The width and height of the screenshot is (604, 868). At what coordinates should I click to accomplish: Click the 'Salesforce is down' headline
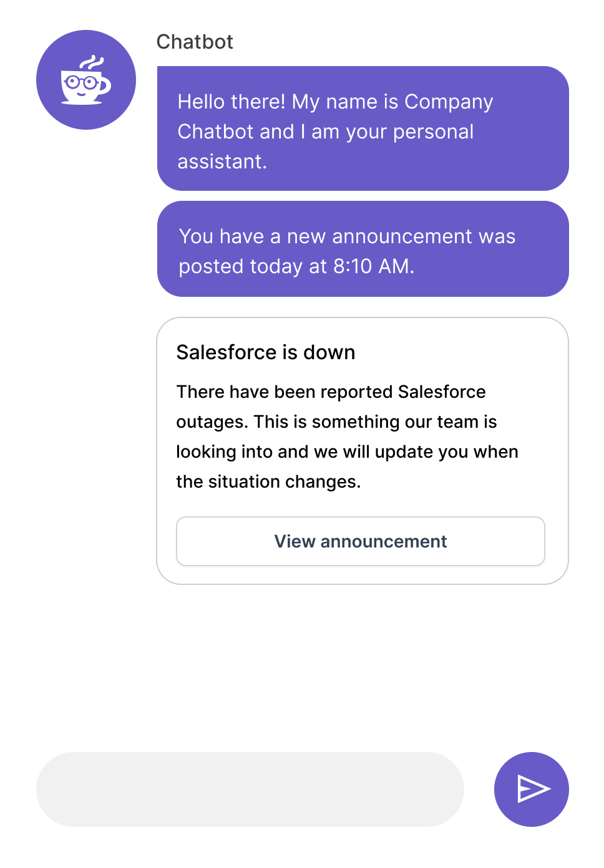(x=266, y=352)
